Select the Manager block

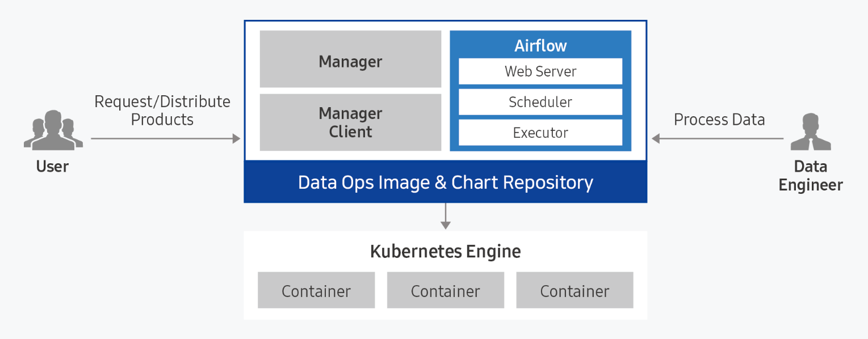click(350, 60)
